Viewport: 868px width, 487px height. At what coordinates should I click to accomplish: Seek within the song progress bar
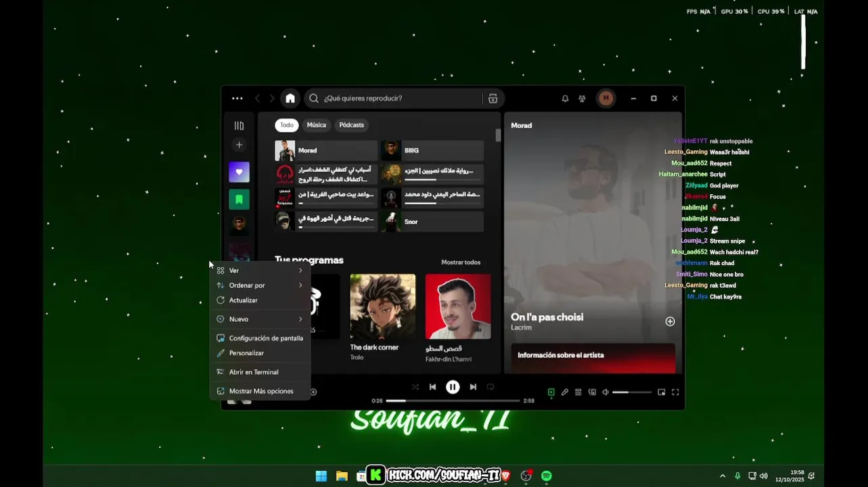453,400
